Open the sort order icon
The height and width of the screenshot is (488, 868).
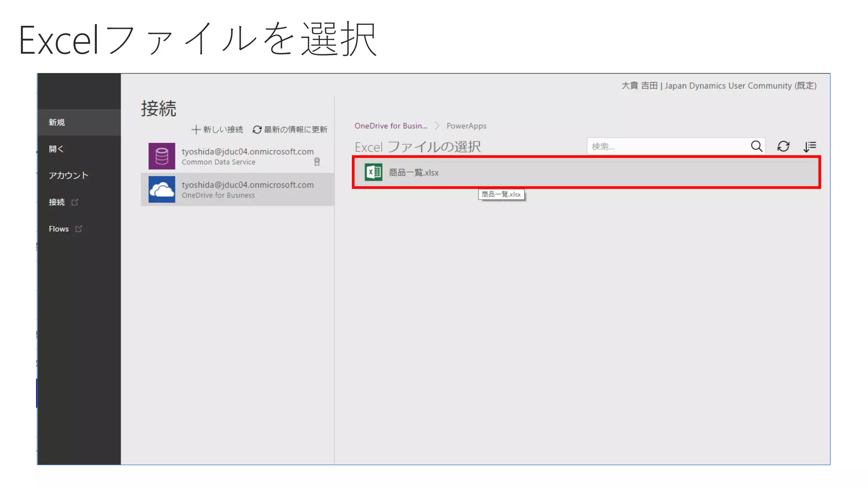tap(810, 147)
